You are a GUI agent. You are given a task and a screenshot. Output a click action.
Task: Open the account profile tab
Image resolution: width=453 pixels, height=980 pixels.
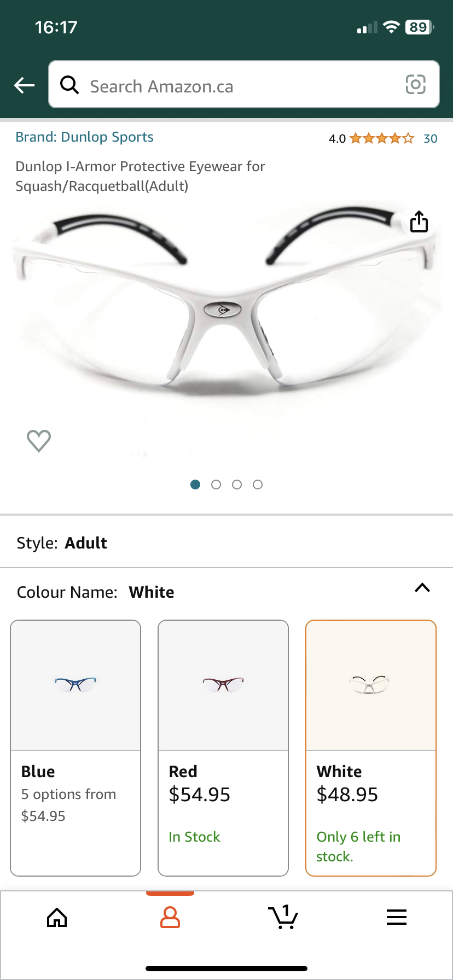(170, 917)
